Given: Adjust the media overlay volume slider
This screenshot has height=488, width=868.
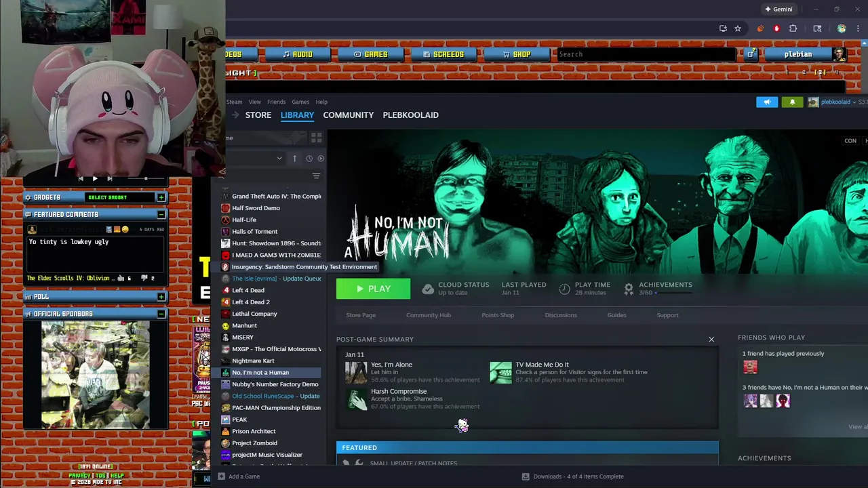Looking at the screenshot, I should (145, 179).
